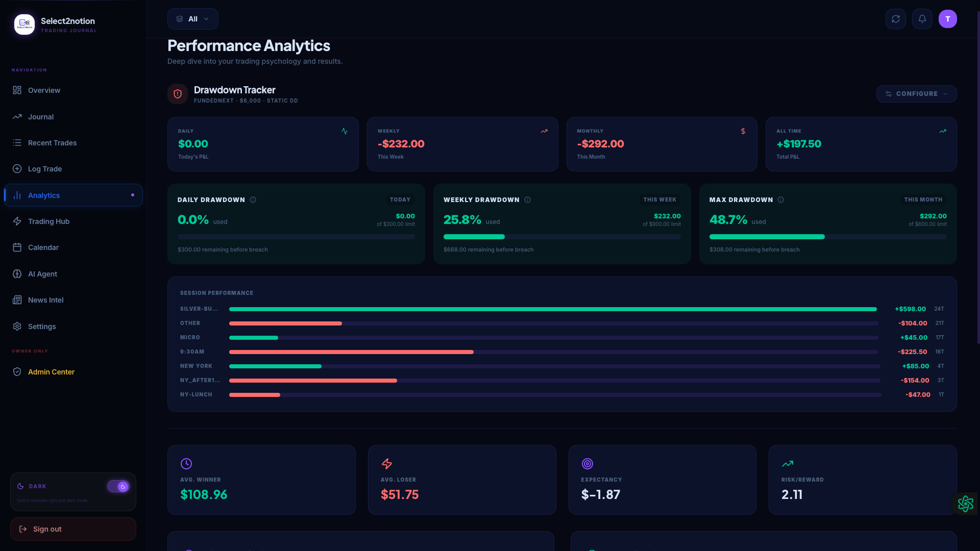
Task: Click the Settings gear icon
Action: click(x=17, y=327)
